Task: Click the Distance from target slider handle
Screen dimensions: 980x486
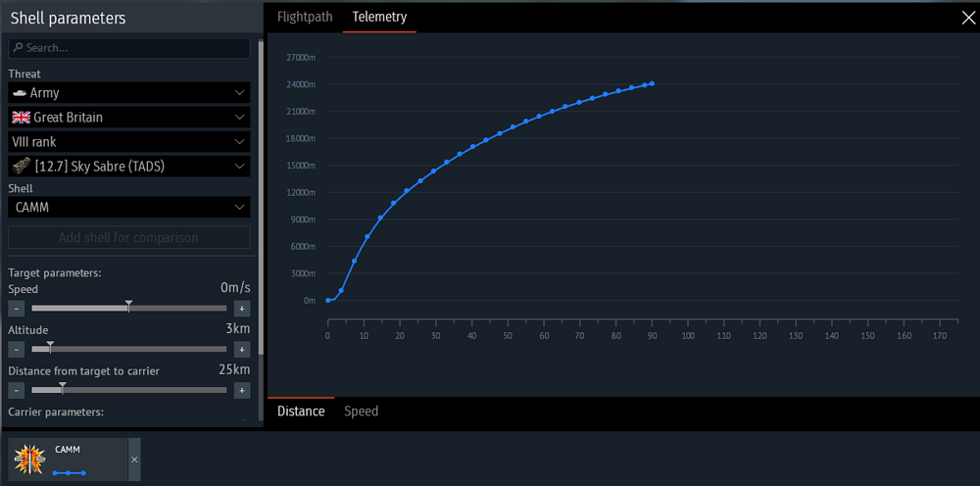Action: click(x=63, y=387)
